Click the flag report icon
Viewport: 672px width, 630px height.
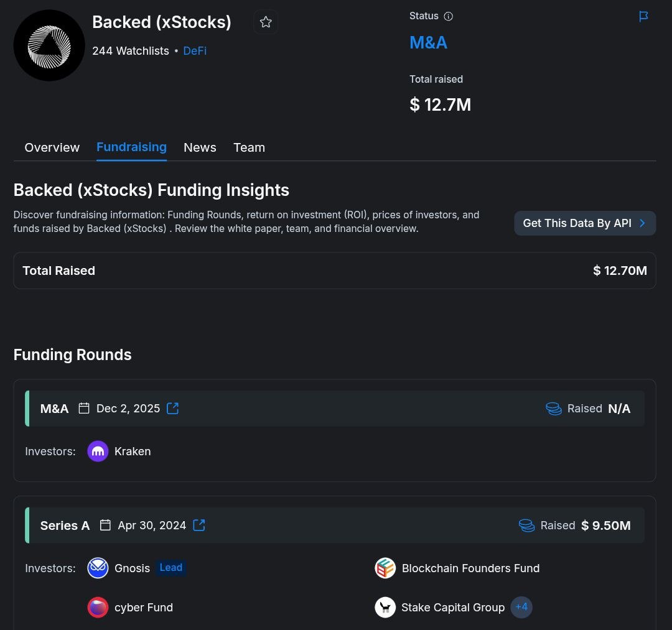(x=644, y=16)
